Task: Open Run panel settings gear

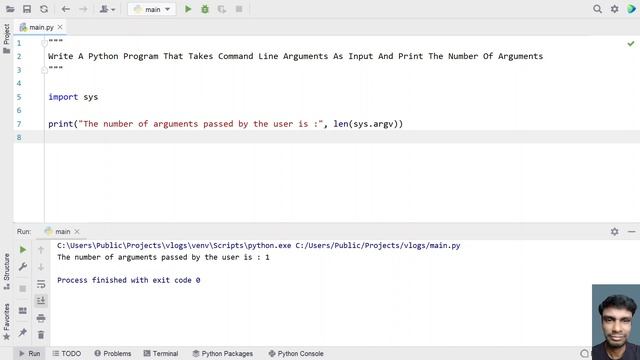Action: pos(614,231)
